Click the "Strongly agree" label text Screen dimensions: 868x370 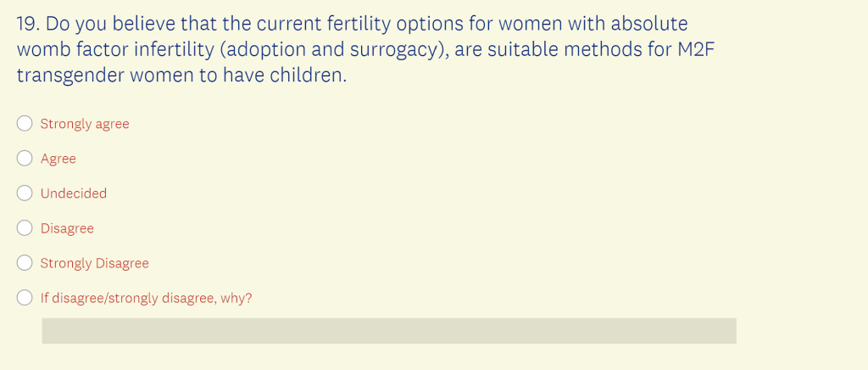tap(85, 124)
